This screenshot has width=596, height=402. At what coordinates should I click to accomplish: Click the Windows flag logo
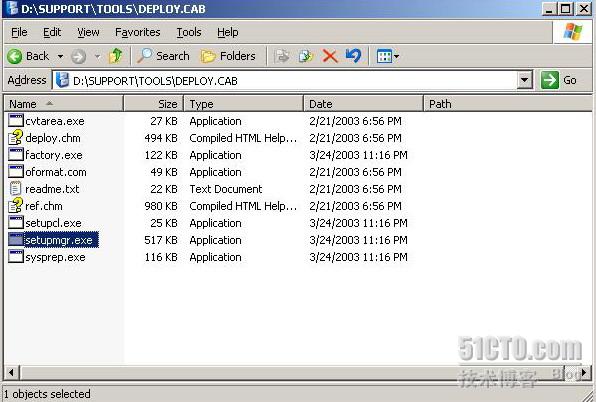coord(572,32)
